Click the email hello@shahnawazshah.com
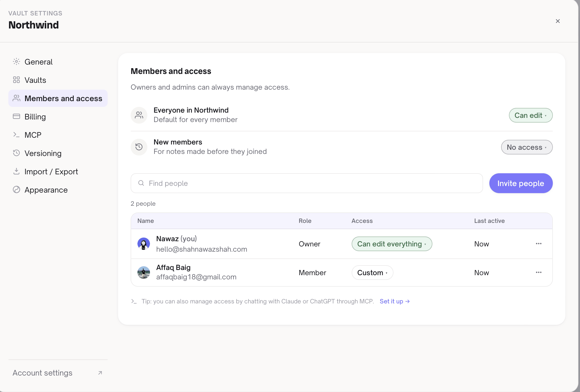This screenshot has height=392, width=580. pyautogui.click(x=201, y=249)
